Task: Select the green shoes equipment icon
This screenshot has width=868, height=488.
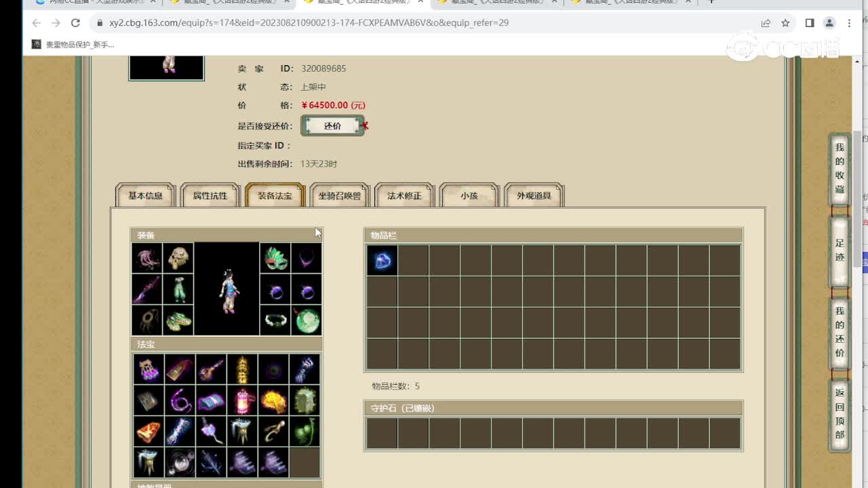Action: tap(178, 321)
